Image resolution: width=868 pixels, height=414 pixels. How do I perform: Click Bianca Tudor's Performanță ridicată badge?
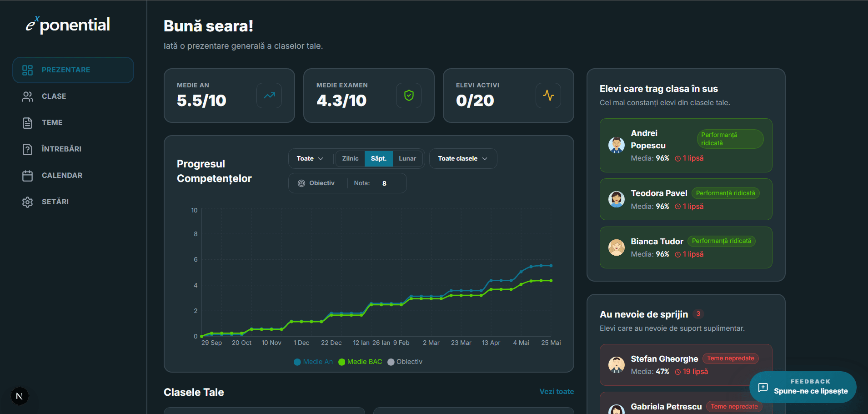coord(722,241)
